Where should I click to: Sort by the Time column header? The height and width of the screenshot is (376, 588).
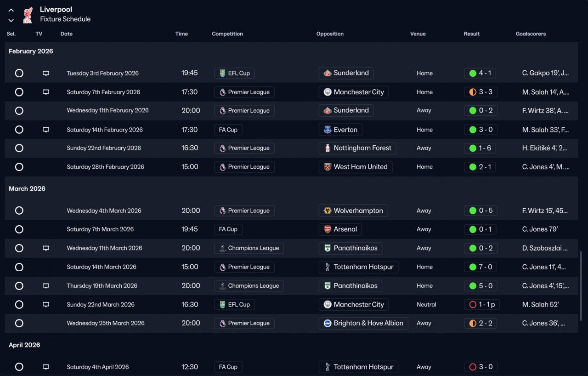[x=181, y=34]
